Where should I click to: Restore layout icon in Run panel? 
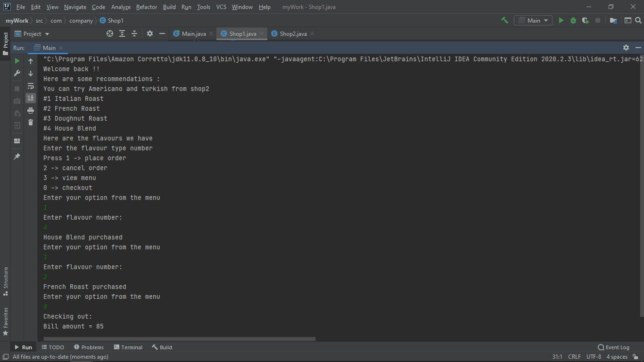coord(17,140)
